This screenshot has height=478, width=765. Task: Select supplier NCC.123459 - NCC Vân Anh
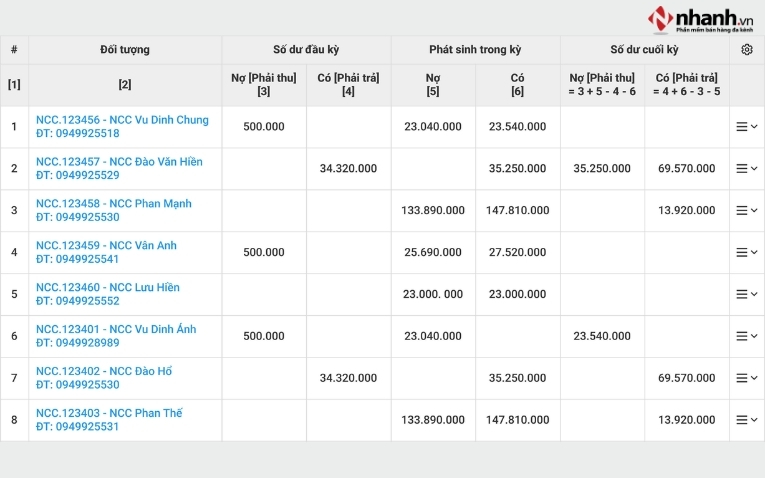tap(106, 246)
